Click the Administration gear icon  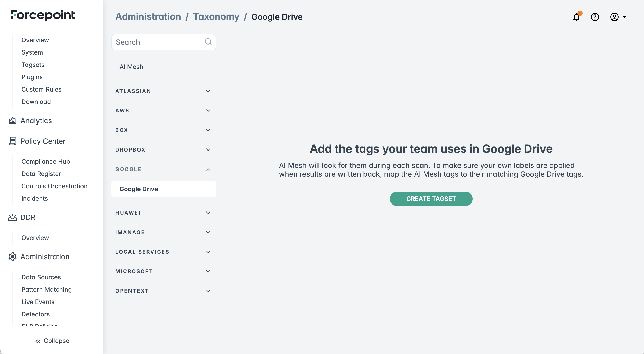coord(12,256)
